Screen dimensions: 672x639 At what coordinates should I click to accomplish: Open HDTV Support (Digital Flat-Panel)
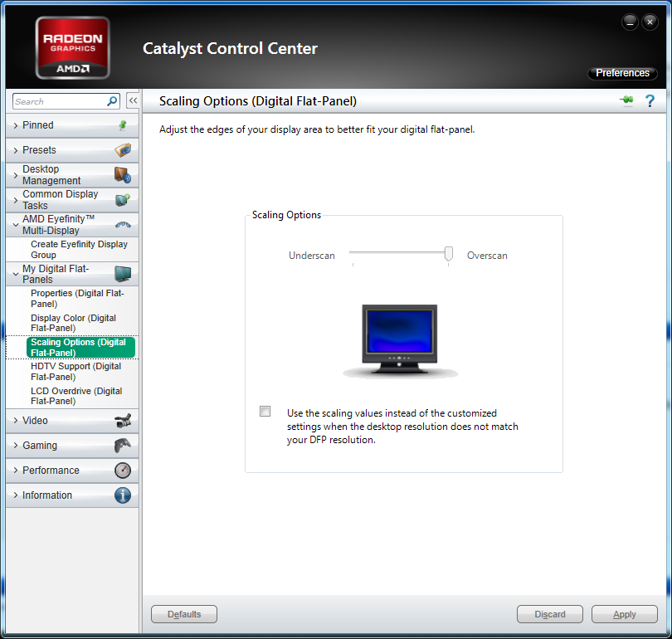75,372
